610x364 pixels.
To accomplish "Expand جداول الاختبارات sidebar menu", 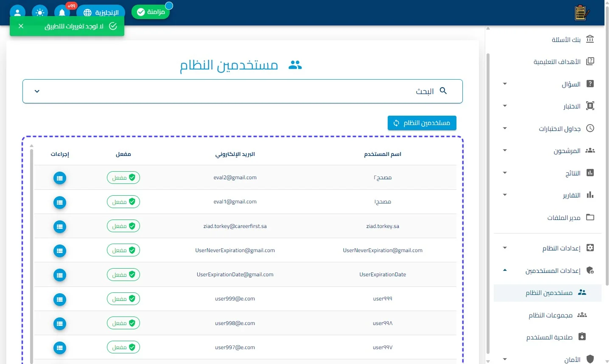I will 548,128.
